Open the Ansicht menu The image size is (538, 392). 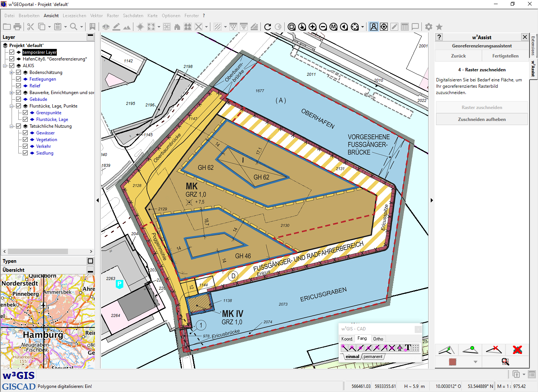pos(51,16)
